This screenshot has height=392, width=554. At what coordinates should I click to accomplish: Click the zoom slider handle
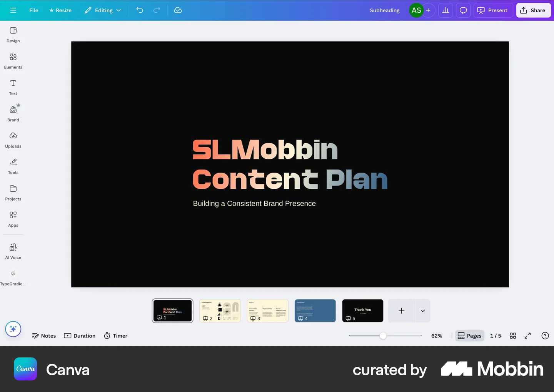pos(383,336)
